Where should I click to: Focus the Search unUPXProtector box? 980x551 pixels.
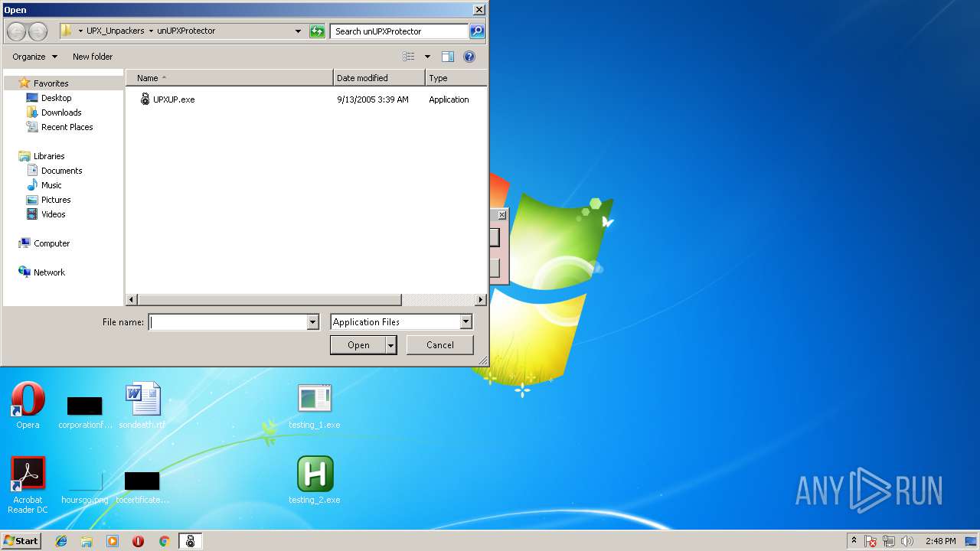pyautogui.click(x=400, y=31)
